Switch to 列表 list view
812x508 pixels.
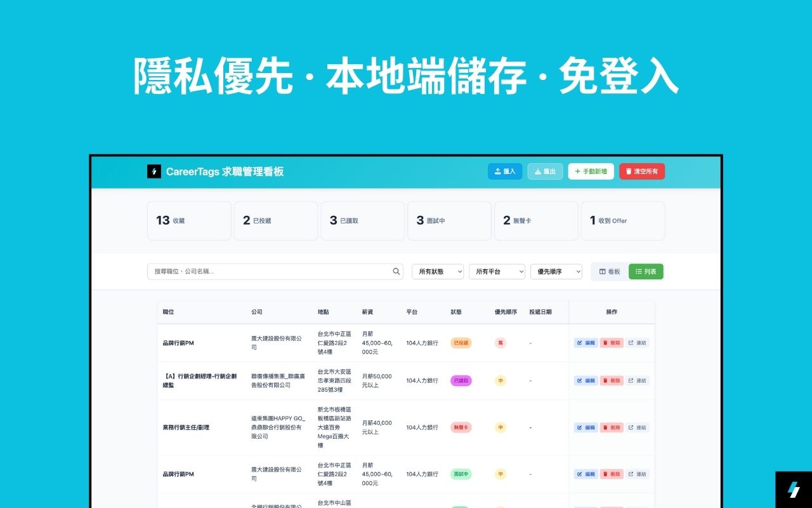tap(646, 272)
